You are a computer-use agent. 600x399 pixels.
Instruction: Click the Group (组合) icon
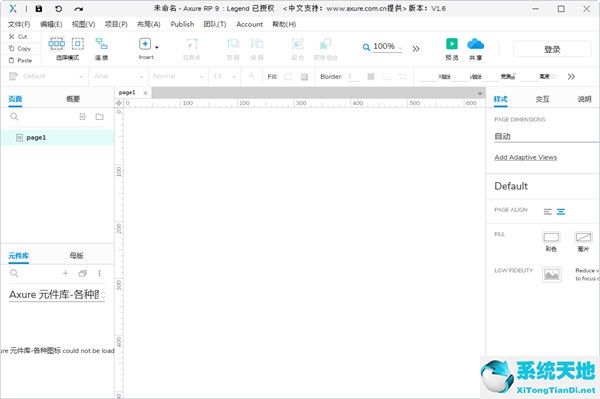point(297,44)
